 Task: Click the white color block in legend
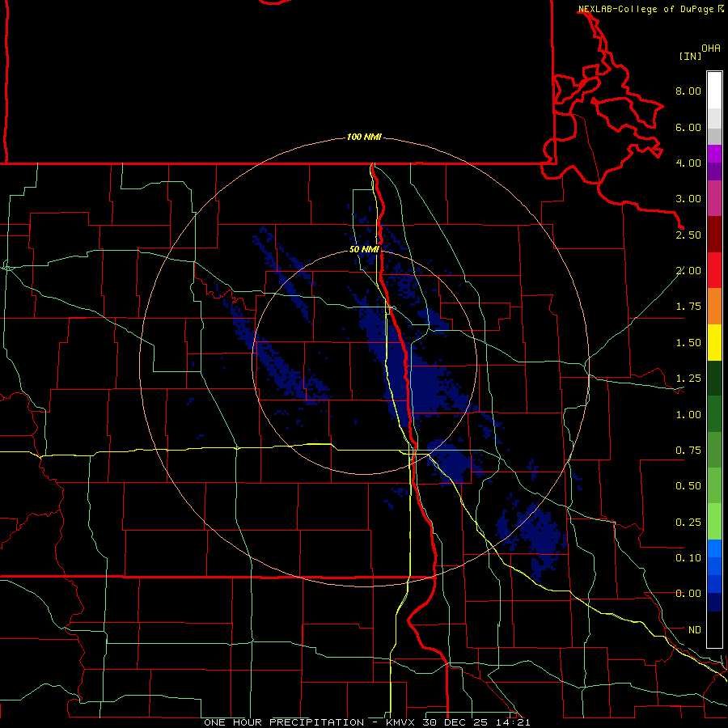click(714, 91)
